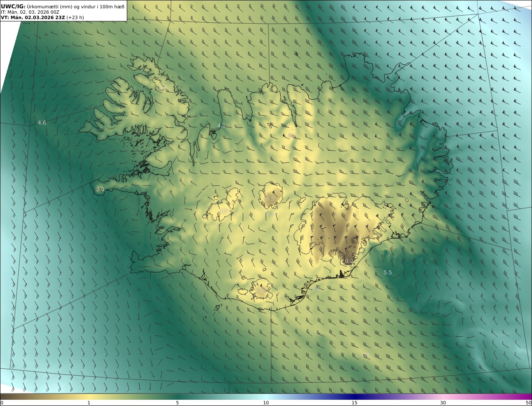Viewport: 532px width, 406px height.
Task: Click the '30' tick on the color scale
Action: tap(443, 403)
